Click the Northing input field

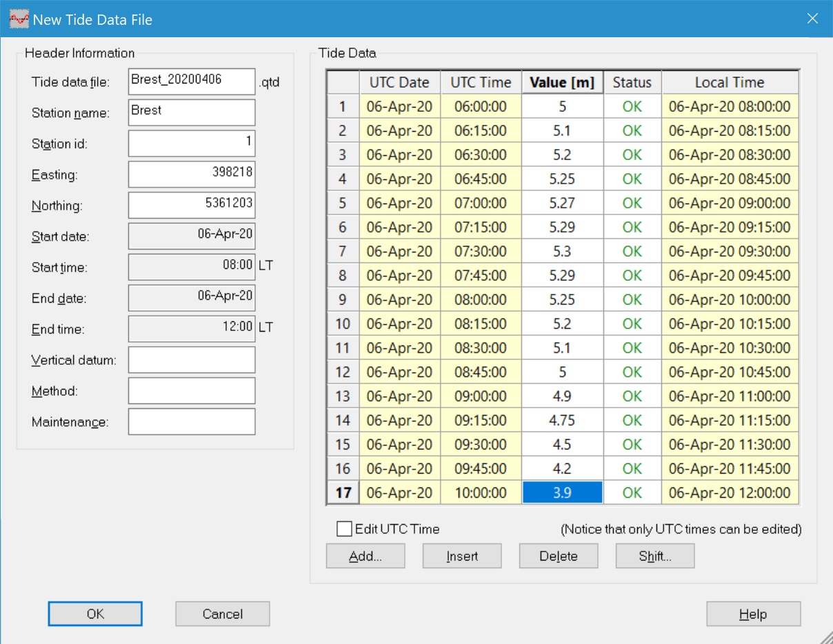pyautogui.click(x=192, y=205)
